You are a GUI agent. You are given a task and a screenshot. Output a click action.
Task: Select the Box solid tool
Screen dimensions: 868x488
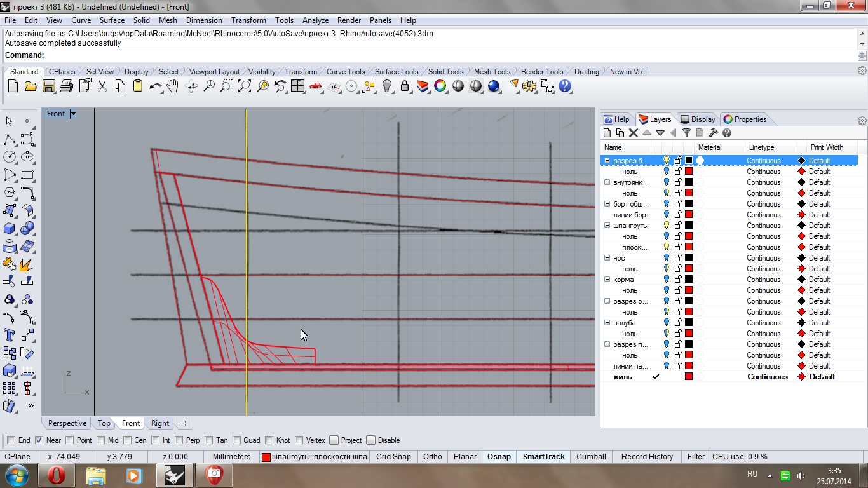(10, 228)
